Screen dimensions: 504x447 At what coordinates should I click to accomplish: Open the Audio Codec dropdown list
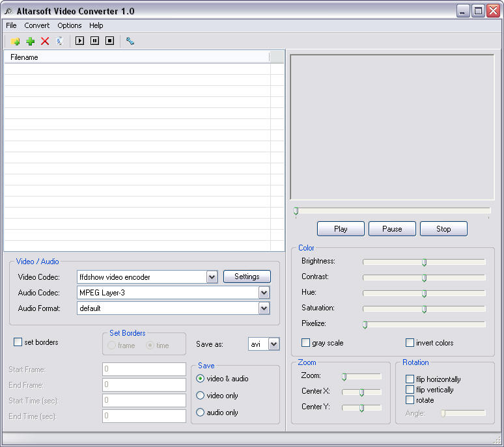click(x=264, y=293)
